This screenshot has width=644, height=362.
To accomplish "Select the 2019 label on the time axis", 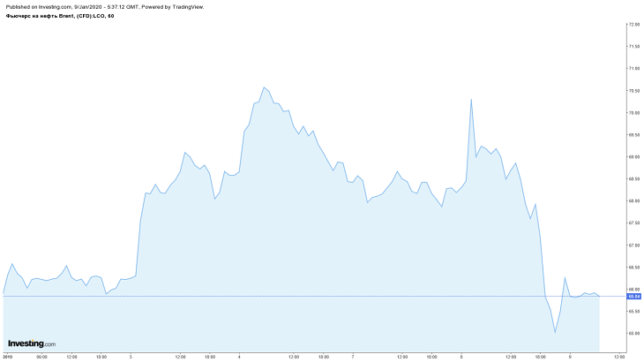I will tap(8, 357).
